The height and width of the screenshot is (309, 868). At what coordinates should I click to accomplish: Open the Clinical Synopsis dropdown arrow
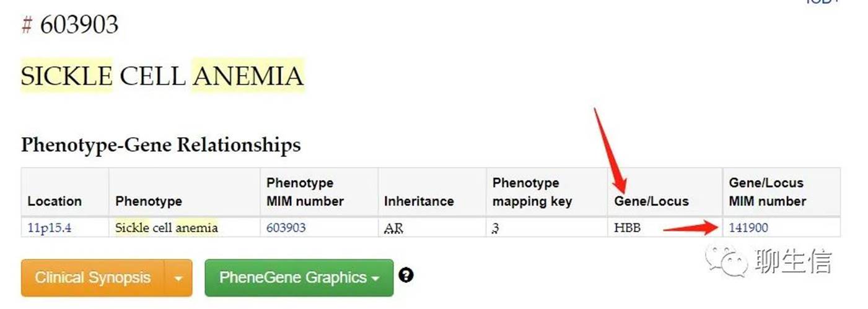point(178,277)
